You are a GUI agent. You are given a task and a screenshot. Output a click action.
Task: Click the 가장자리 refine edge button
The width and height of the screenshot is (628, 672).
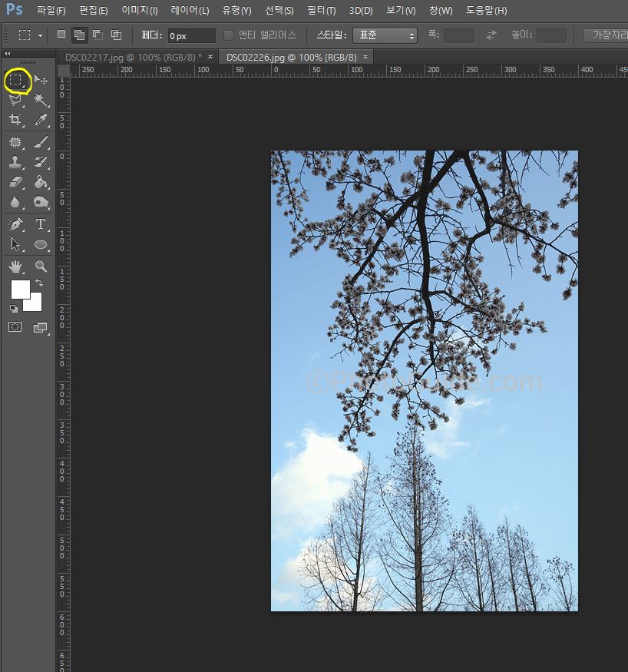coord(606,35)
